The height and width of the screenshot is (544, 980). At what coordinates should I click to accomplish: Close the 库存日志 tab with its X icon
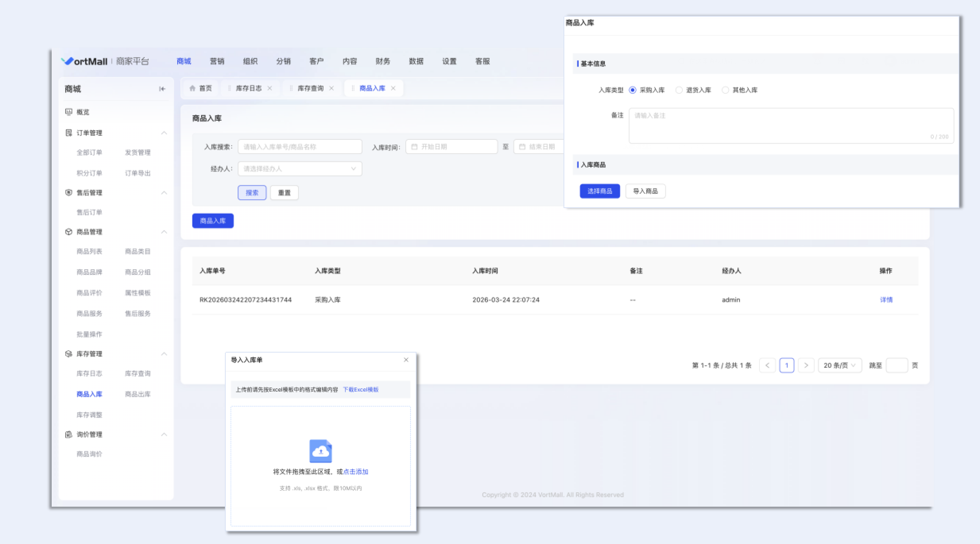(x=270, y=88)
